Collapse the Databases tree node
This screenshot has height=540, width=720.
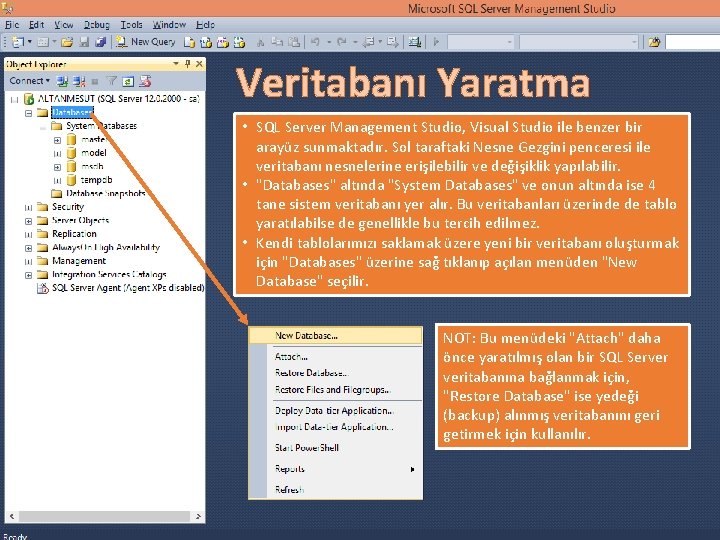coord(28,113)
